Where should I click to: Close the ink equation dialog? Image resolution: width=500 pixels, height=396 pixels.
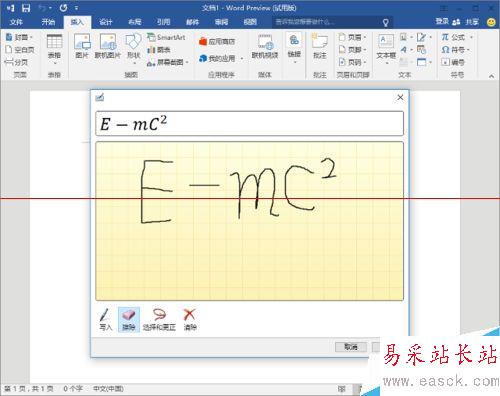(x=400, y=97)
